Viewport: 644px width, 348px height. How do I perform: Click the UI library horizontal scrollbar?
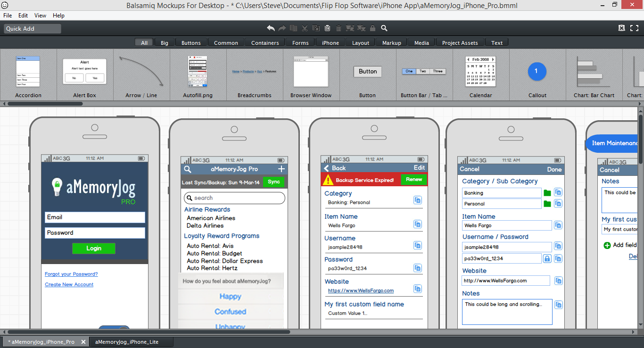(45, 103)
